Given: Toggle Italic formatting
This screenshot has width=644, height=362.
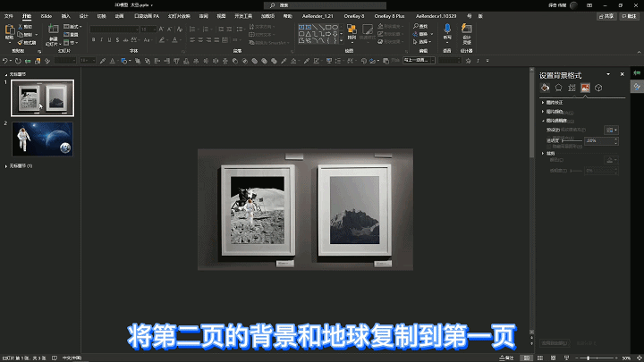Looking at the screenshot, I should (101, 40).
